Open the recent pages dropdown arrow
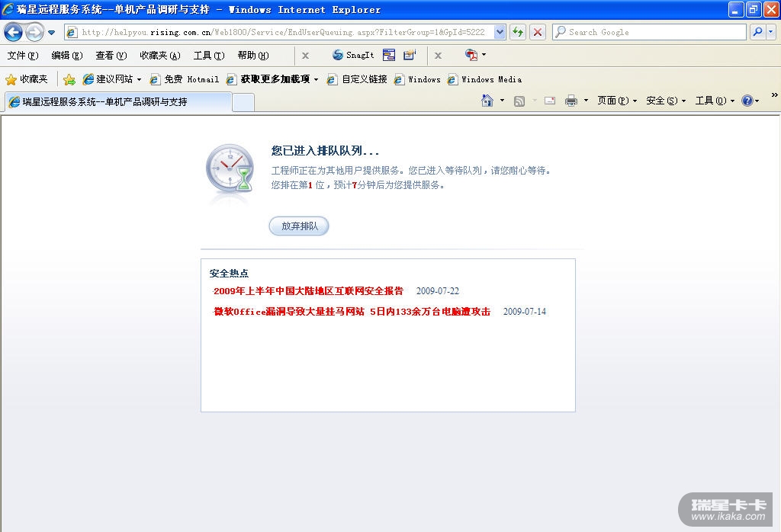 51,33
